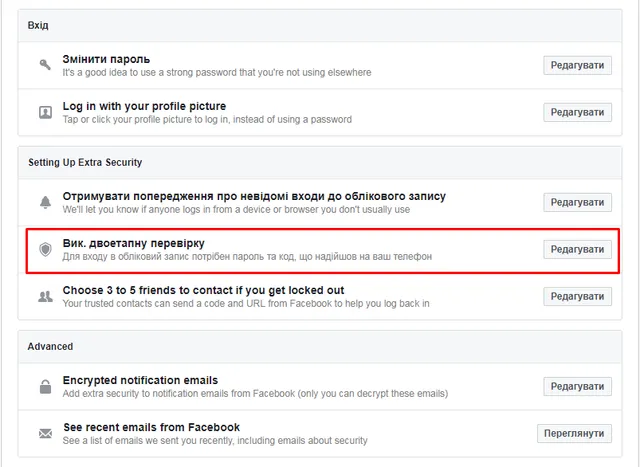Click the profile picture login icon
The width and height of the screenshot is (640, 467).
coord(45,112)
